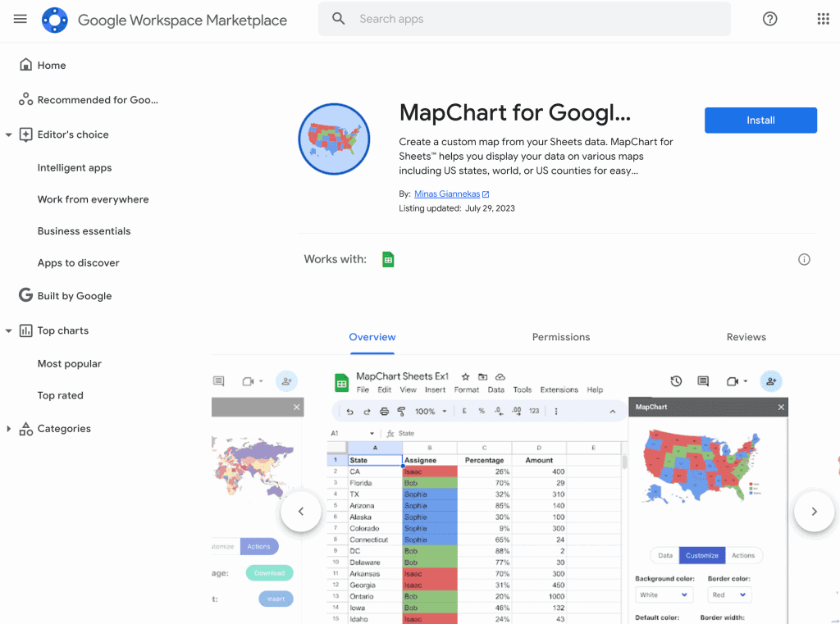Select the Data tab in the MapChart panel
Screen dimensions: 840x624
coord(664,555)
